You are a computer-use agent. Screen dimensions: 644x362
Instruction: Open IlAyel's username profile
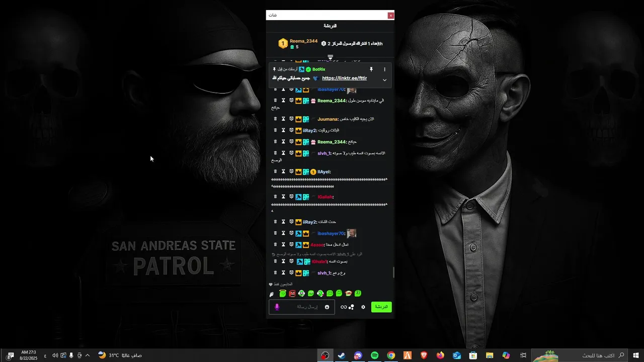pos(324,172)
